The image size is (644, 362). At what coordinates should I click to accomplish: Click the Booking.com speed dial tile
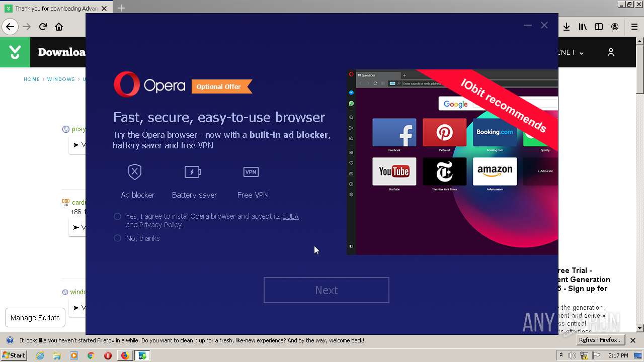coord(495,133)
